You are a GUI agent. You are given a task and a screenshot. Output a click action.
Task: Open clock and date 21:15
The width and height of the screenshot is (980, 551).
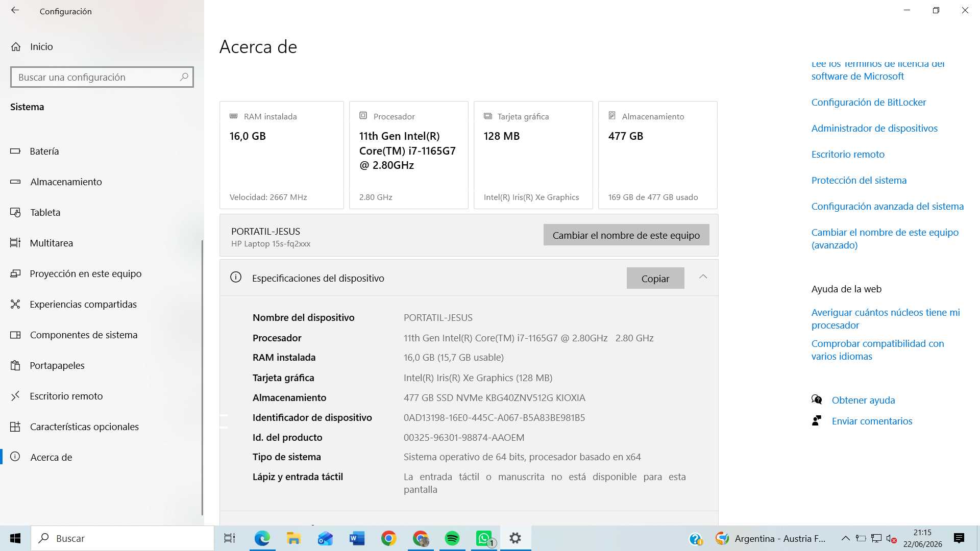coord(922,538)
